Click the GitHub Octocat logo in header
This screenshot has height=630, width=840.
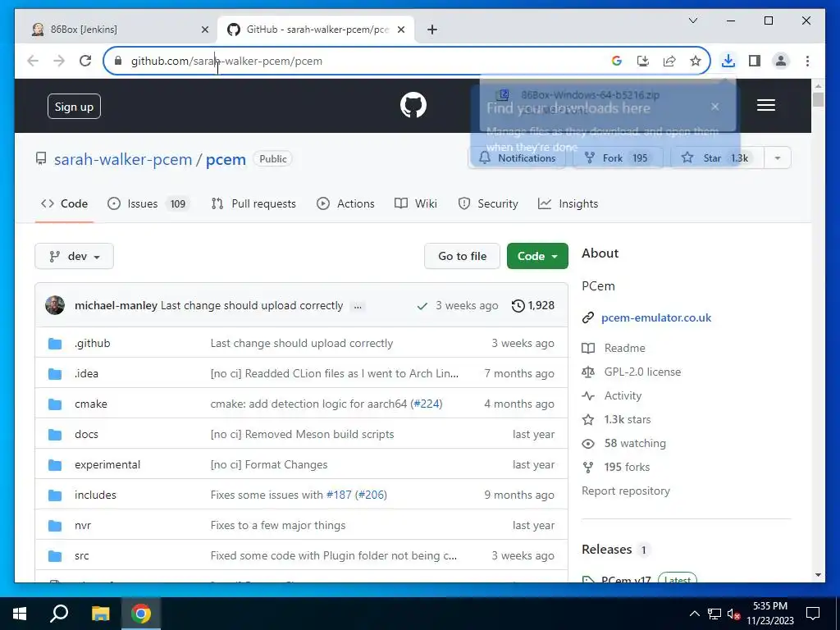pyautogui.click(x=413, y=105)
